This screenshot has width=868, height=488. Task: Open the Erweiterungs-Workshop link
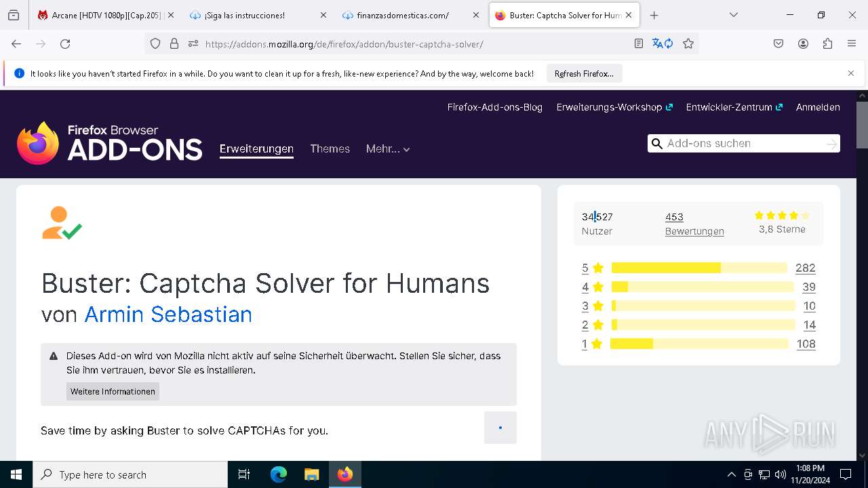614,107
